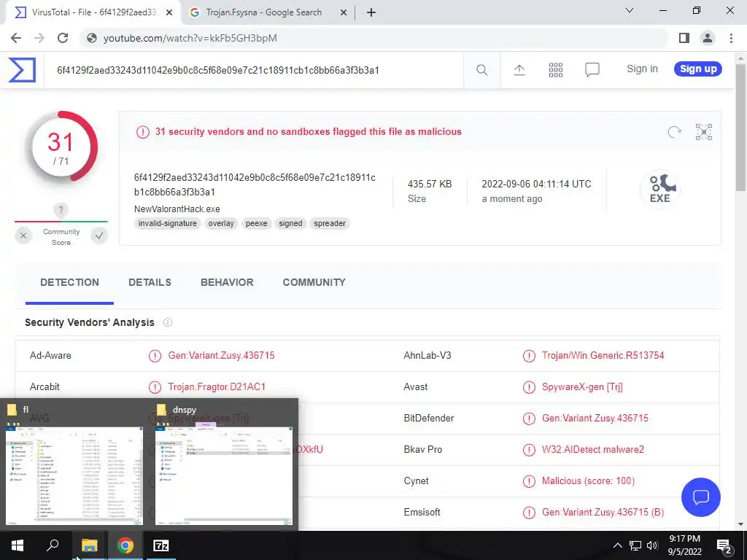Open the apps grid icon

(x=555, y=70)
